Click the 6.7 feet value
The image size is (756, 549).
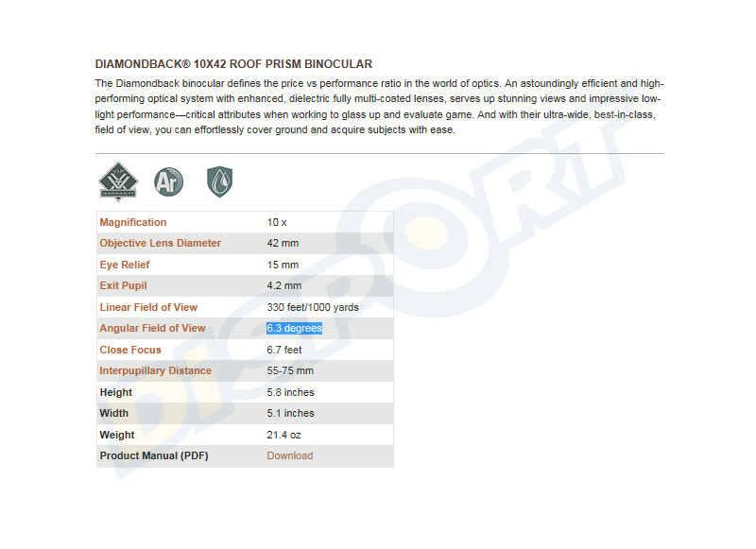[x=284, y=350]
